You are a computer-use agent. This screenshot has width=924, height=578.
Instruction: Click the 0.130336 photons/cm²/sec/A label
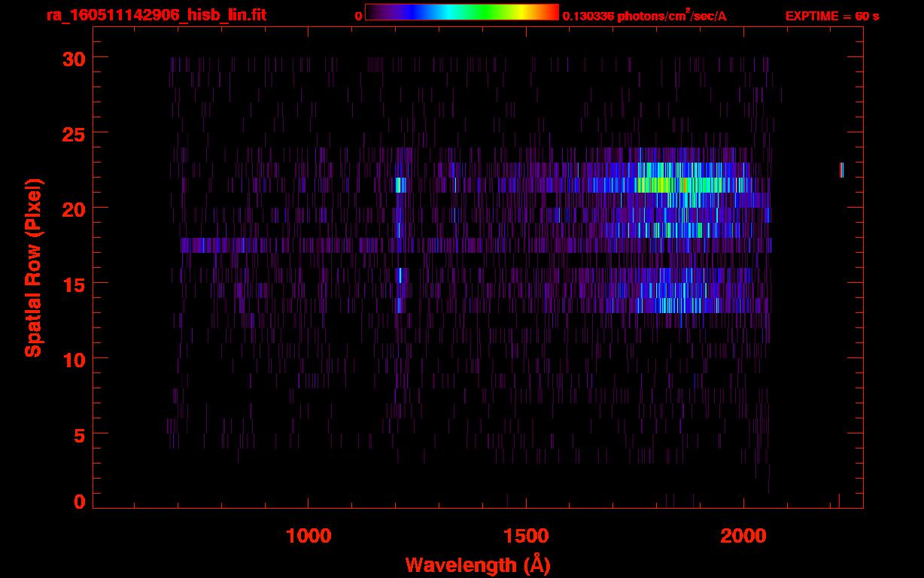(x=645, y=16)
